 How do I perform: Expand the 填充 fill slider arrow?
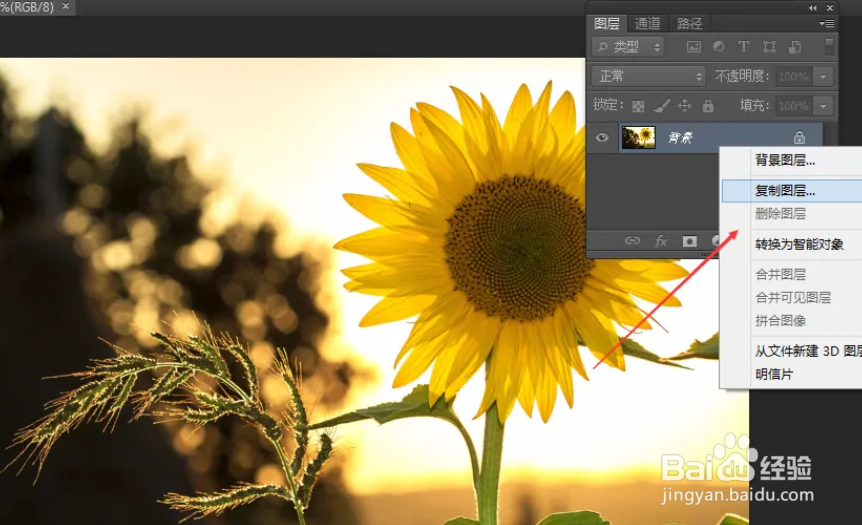[823, 106]
